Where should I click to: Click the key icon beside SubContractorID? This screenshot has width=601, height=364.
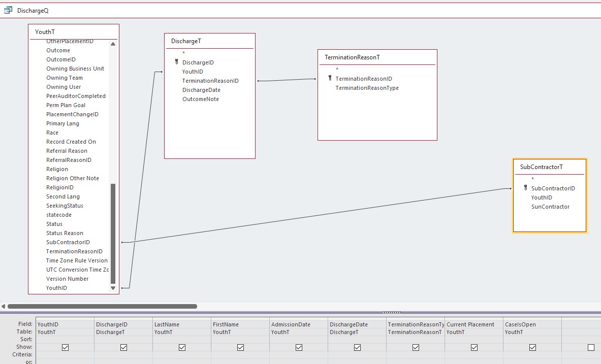(x=526, y=188)
